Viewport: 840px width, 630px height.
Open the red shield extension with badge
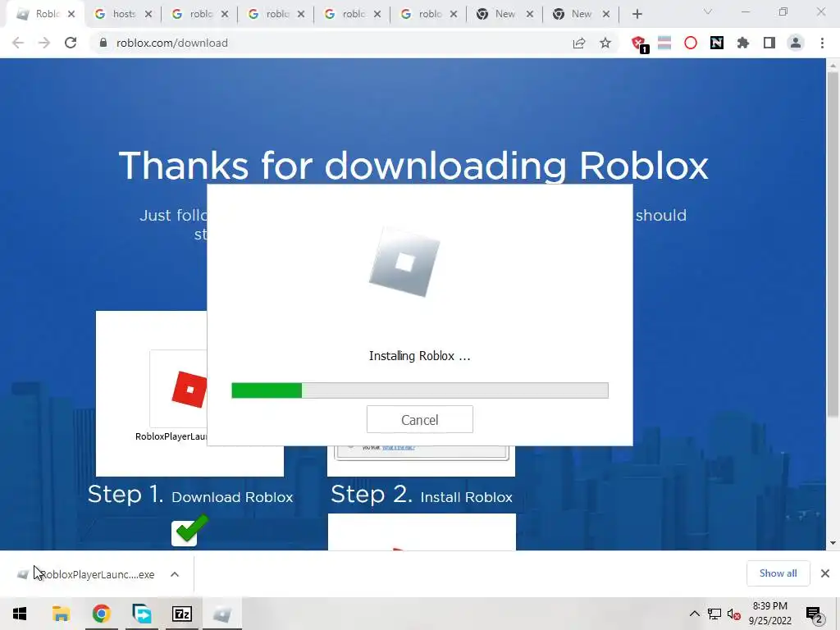(x=639, y=43)
